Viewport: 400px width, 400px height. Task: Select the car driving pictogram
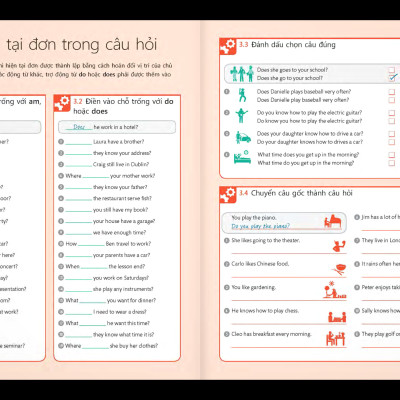click(243, 137)
